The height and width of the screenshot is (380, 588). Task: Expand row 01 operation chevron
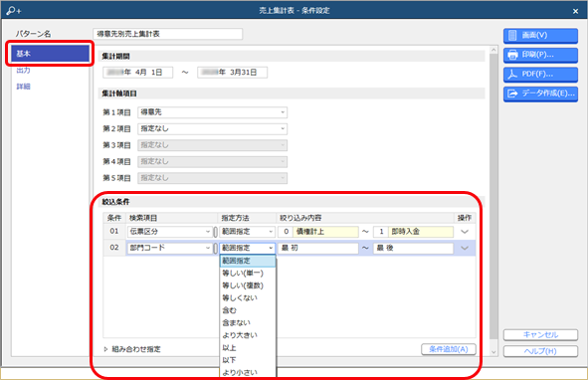pyautogui.click(x=465, y=232)
